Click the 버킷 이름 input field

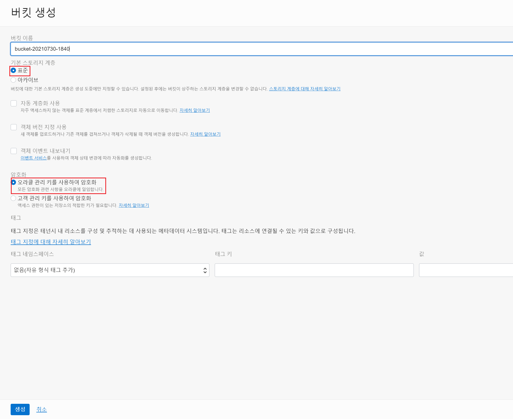tap(253, 49)
